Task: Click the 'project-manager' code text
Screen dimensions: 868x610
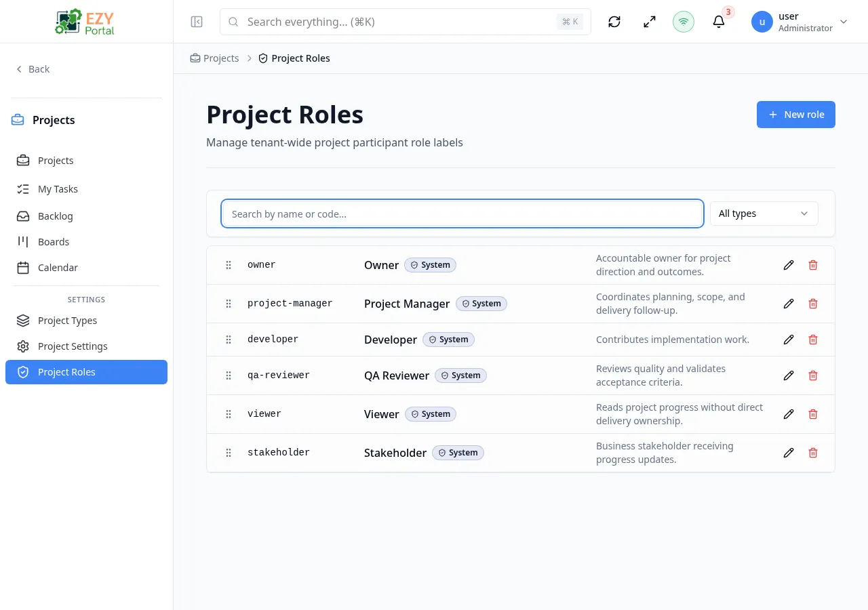Action: (290, 304)
